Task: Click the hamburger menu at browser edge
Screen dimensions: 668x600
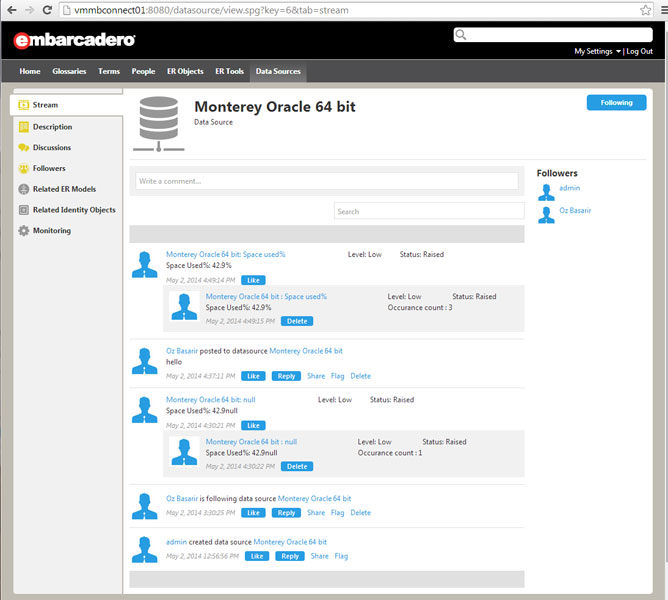Action: 664,10
